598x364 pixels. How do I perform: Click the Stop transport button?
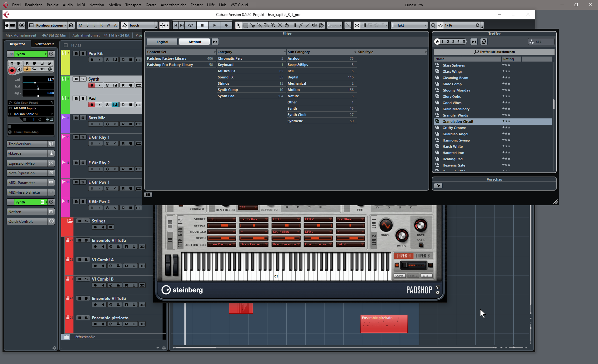202,25
